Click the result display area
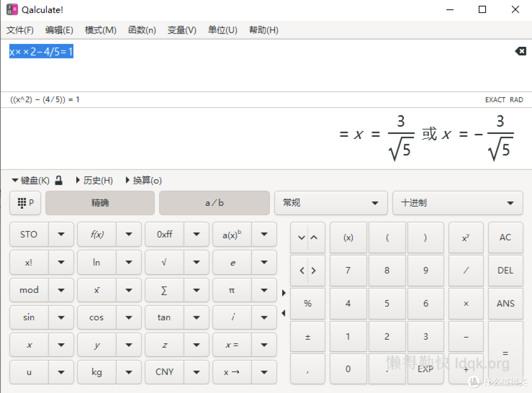The image size is (532, 393). [266, 139]
